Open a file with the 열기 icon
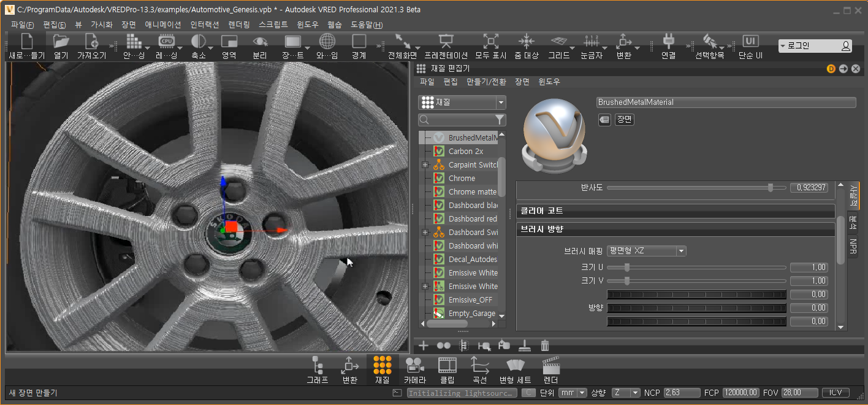This screenshot has height=405, width=868. tap(61, 42)
